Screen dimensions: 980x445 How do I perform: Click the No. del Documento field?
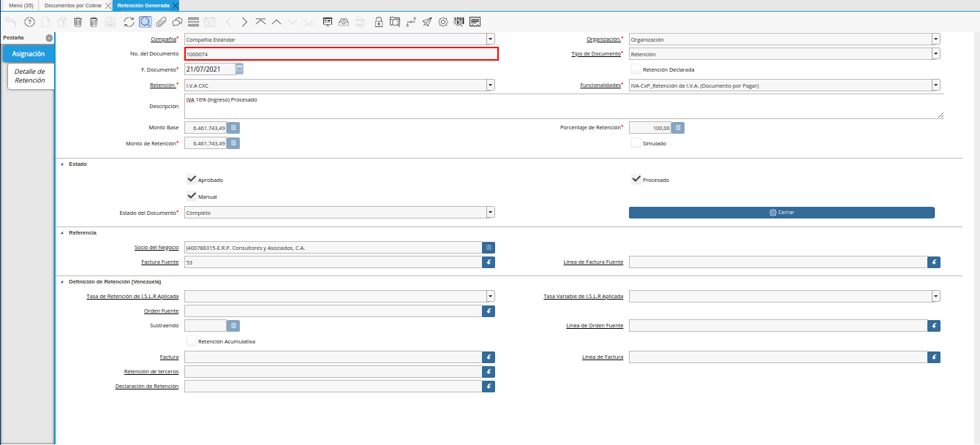[342, 54]
